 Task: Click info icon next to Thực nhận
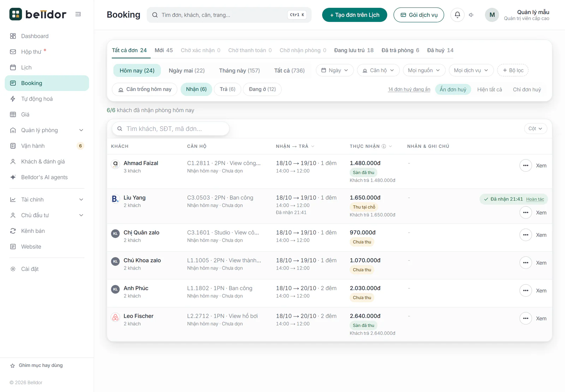[x=384, y=146]
